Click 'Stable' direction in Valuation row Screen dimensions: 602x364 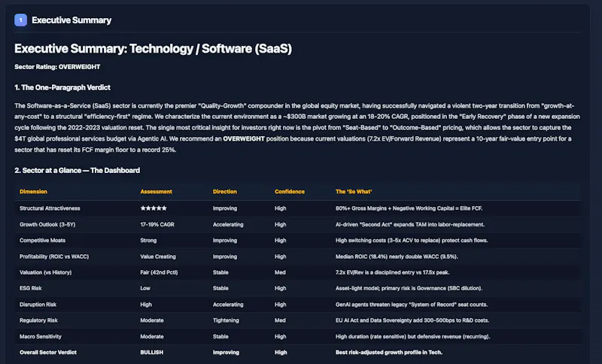(x=220, y=272)
